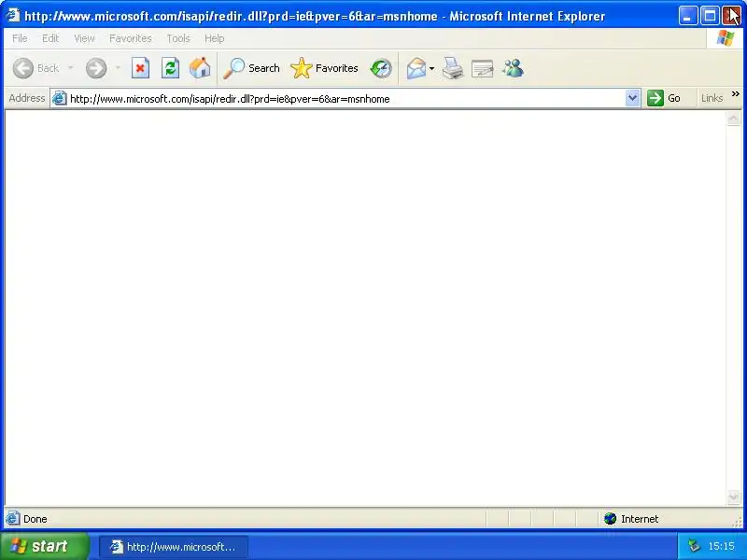Click the window resize grip corner

coord(737,523)
